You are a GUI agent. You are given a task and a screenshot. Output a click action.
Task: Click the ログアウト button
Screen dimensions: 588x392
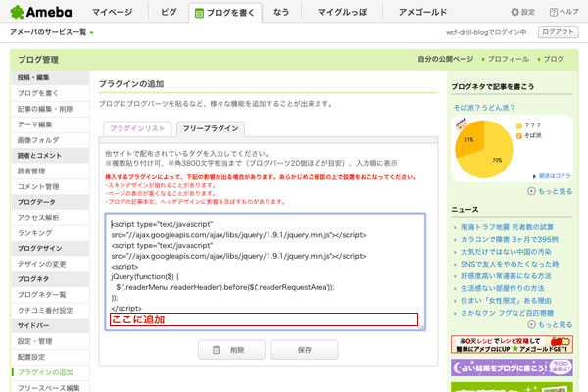pyautogui.click(x=558, y=32)
